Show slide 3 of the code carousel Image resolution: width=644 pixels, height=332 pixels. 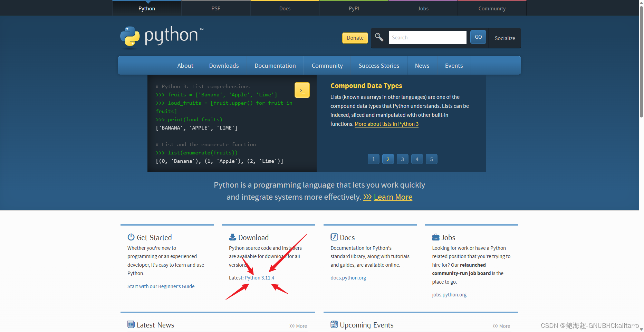pos(403,159)
